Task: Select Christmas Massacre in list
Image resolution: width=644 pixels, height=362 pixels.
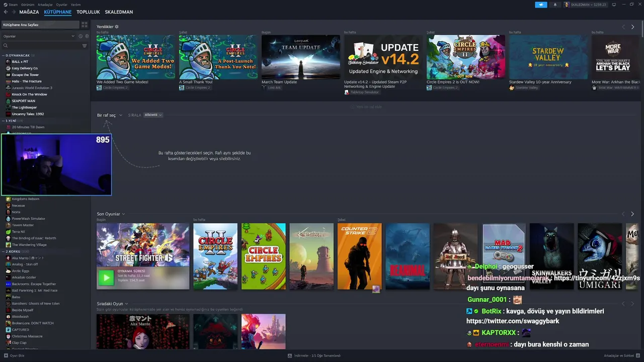Action: [x=27, y=336]
